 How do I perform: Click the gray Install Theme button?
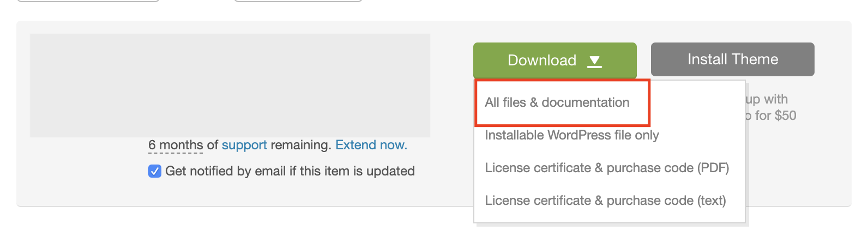pyautogui.click(x=732, y=59)
